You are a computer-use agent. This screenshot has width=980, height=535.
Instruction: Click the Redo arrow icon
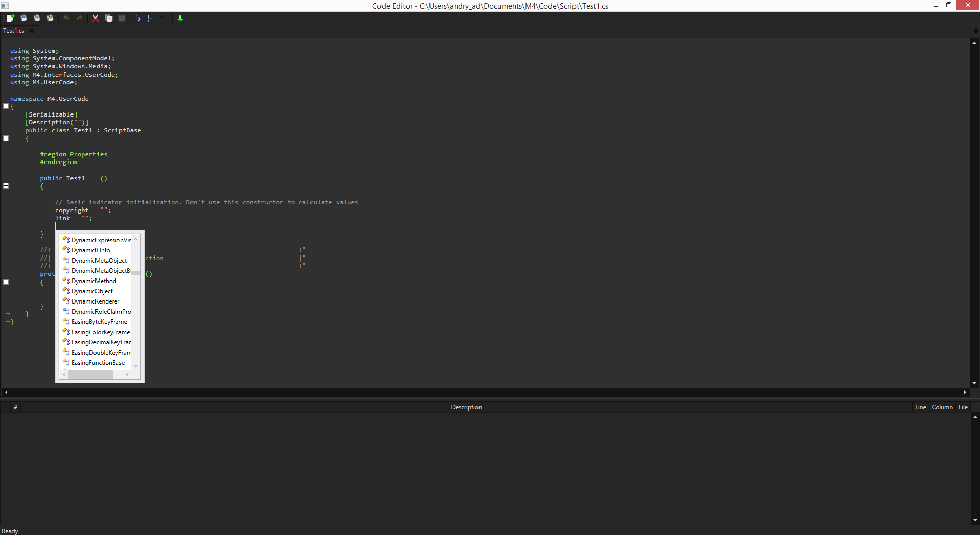80,18
